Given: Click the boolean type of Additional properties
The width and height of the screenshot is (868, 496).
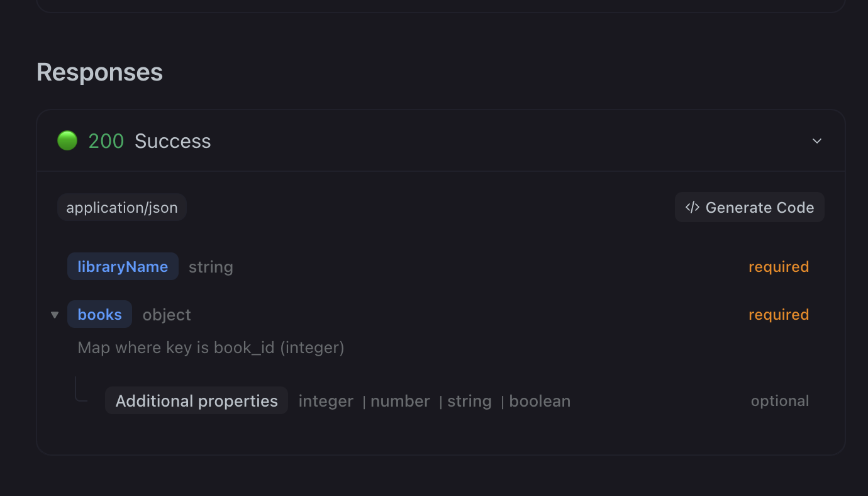Looking at the screenshot, I should click(x=540, y=401).
